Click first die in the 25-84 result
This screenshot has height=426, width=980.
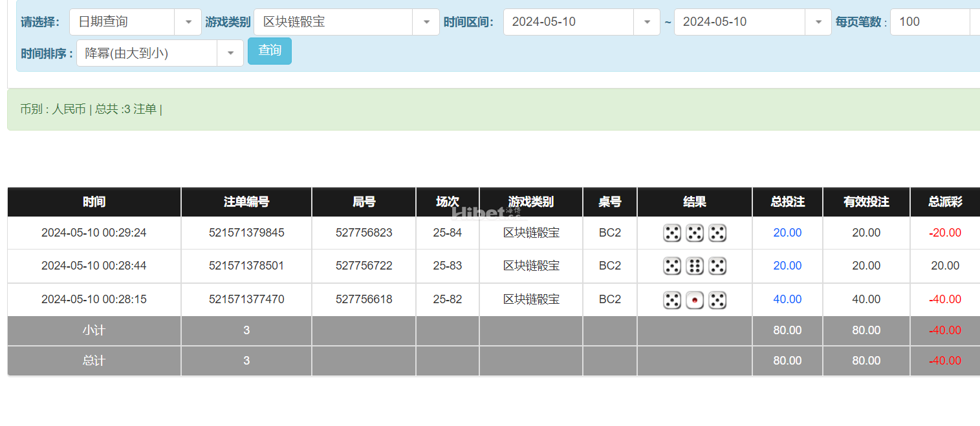(x=672, y=233)
